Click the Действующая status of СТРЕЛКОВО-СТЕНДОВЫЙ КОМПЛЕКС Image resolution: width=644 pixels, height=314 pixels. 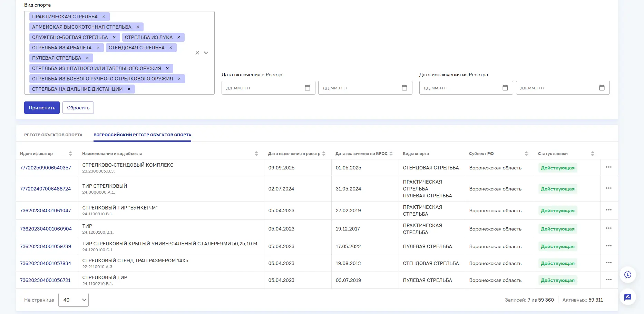tap(558, 168)
